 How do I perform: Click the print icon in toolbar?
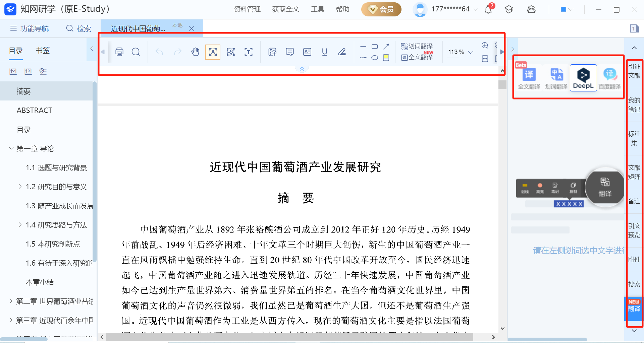(119, 52)
